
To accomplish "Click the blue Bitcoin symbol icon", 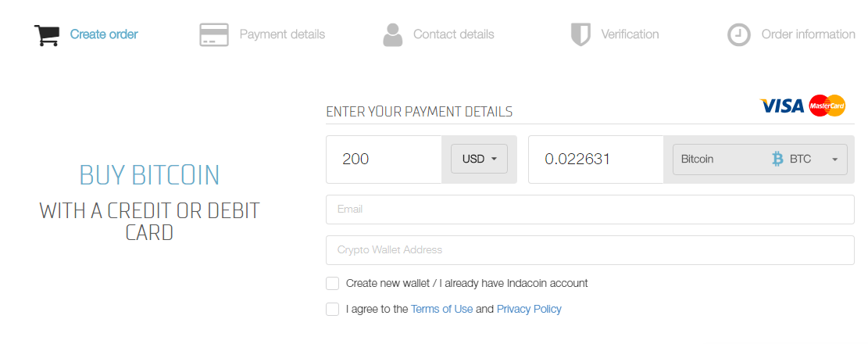I will (x=778, y=159).
